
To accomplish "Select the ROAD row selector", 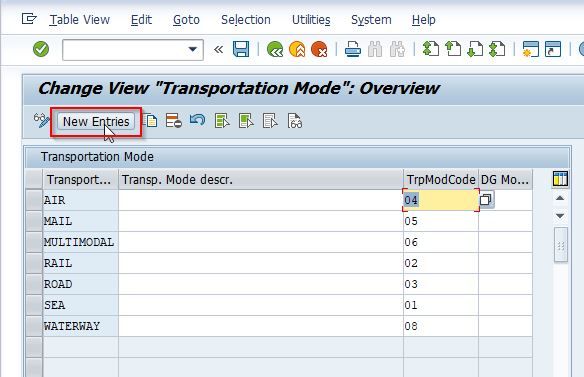I will (34, 284).
